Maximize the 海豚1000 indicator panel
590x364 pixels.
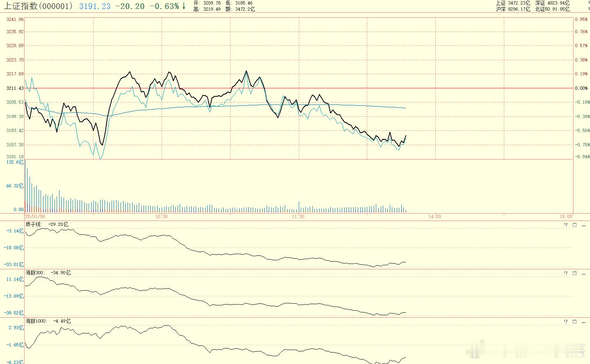574,322
